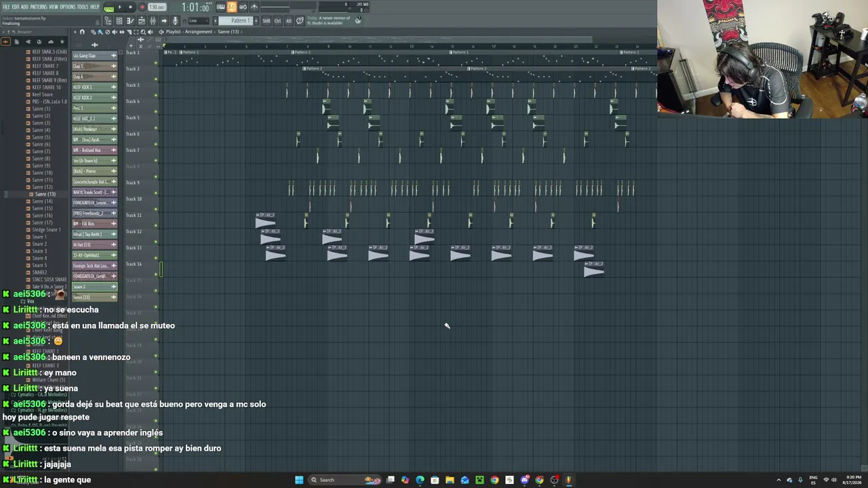Click the Playback speaker tool in Playlist
The width and height of the screenshot is (868, 488).
tap(151, 32)
